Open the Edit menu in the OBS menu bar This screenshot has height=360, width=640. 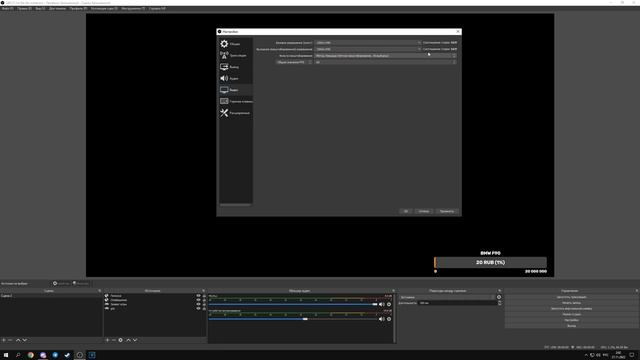(x=24, y=8)
